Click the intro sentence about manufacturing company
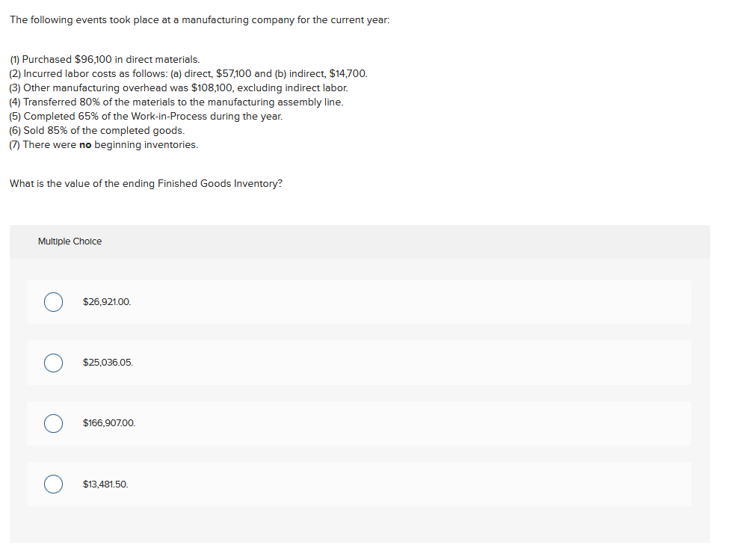749x560 pixels. (x=199, y=20)
